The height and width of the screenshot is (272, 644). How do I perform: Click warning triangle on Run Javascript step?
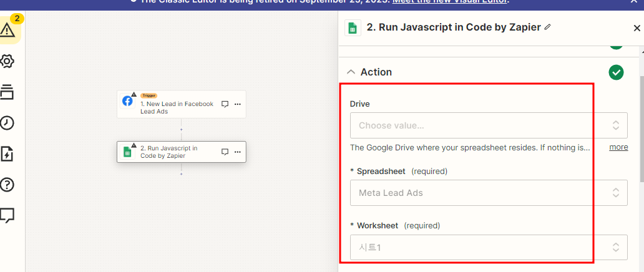[134, 145]
